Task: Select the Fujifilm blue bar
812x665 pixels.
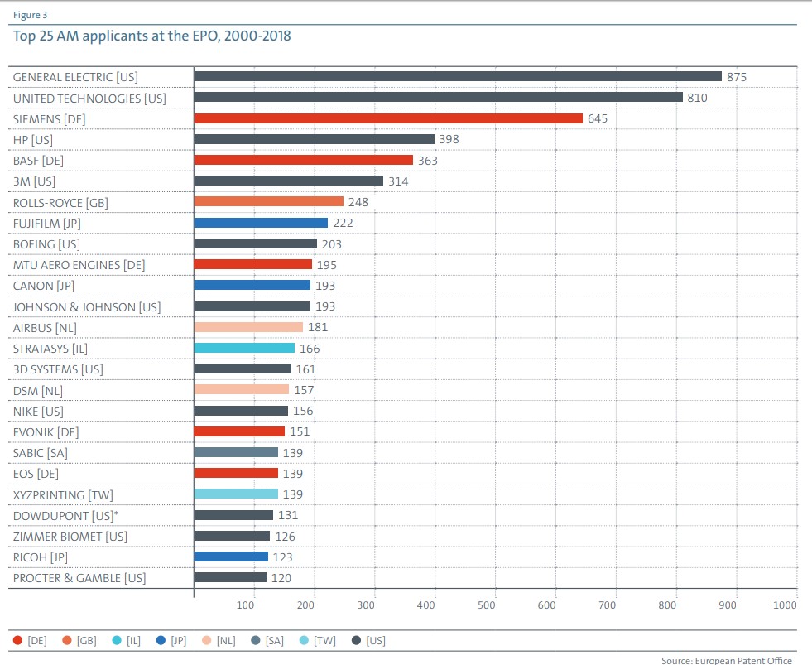Action: (261, 223)
